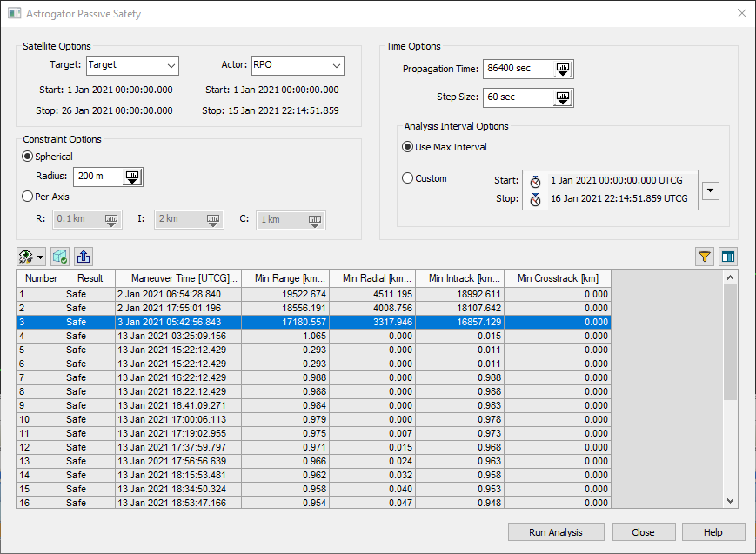Click the Run Analysis button

pyautogui.click(x=555, y=532)
